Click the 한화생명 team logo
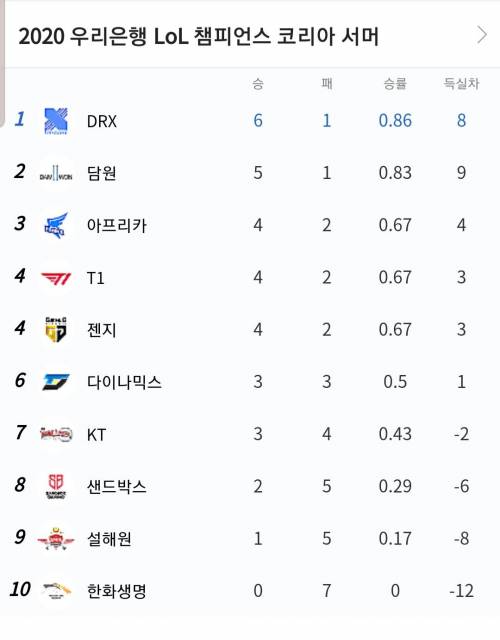This screenshot has width=500, height=640. tap(56, 591)
